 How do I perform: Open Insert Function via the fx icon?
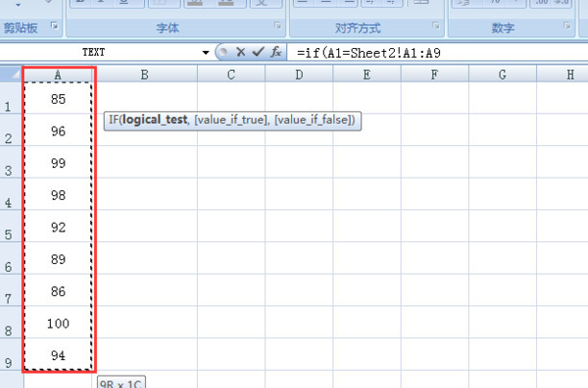click(276, 52)
